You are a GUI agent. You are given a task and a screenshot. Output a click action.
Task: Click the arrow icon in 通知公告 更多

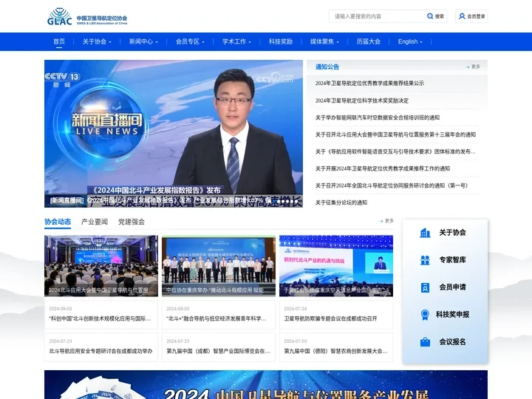point(468,66)
